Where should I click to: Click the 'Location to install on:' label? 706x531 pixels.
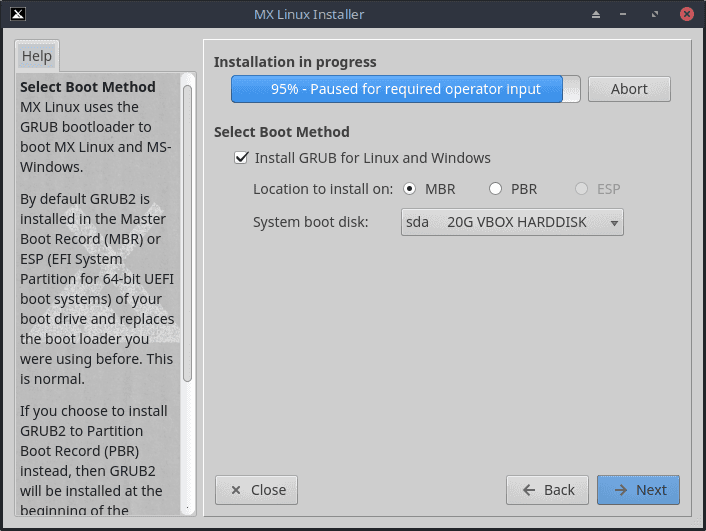(323, 189)
